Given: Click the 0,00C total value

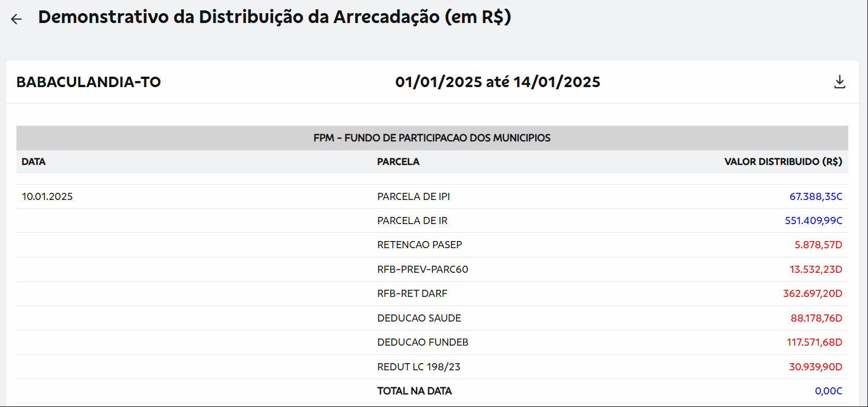Looking at the screenshot, I should pos(829,391).
